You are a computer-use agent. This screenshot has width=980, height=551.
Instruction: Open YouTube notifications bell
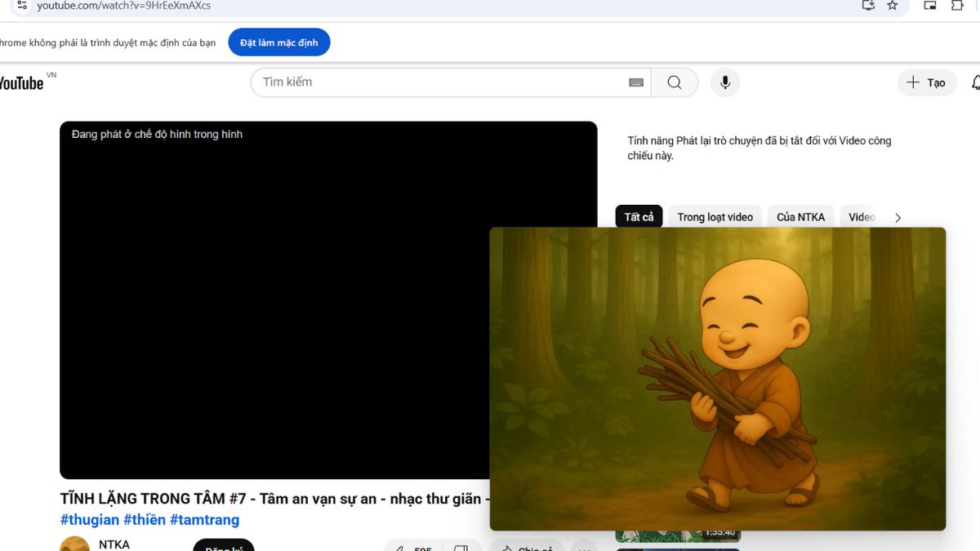(975, 82)
